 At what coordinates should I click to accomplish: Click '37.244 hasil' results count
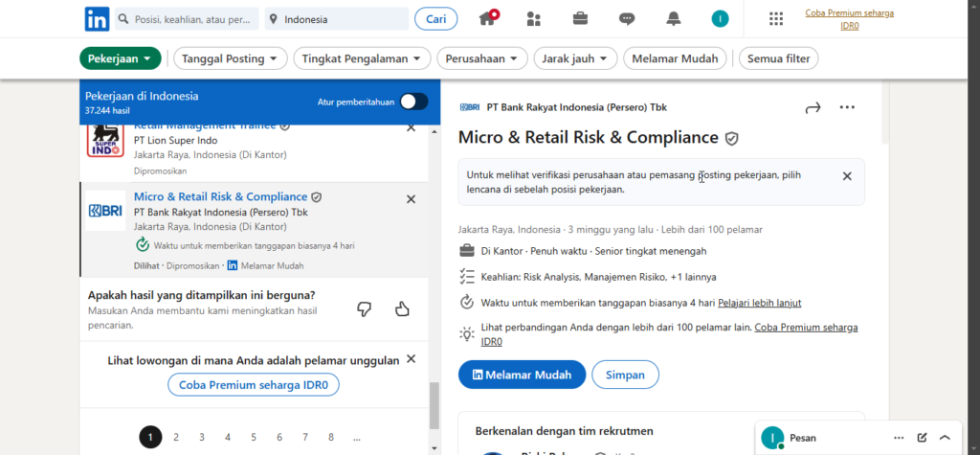[107, 110]
